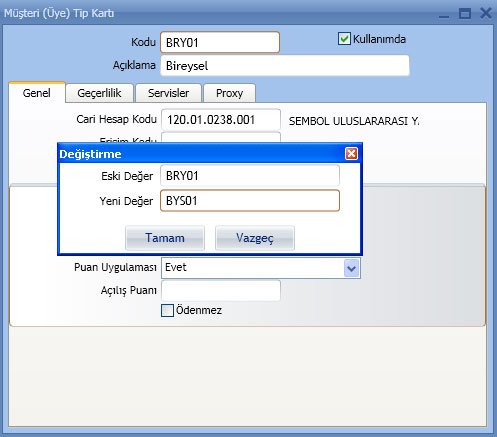Edit the Açıklama field containing Bireysel
The height and width of the screenshot is (437, 497).
pos(285,66)
